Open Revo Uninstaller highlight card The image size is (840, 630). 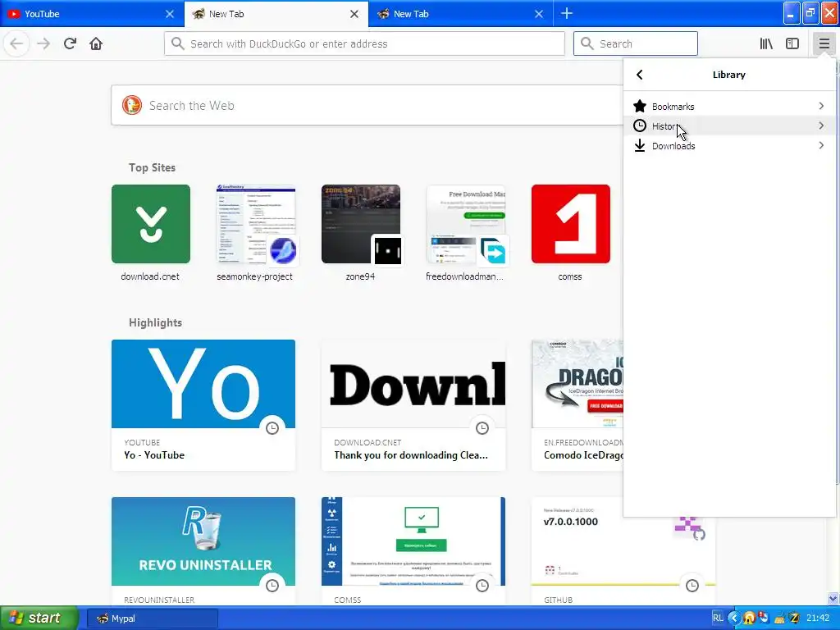coord(203,550)
